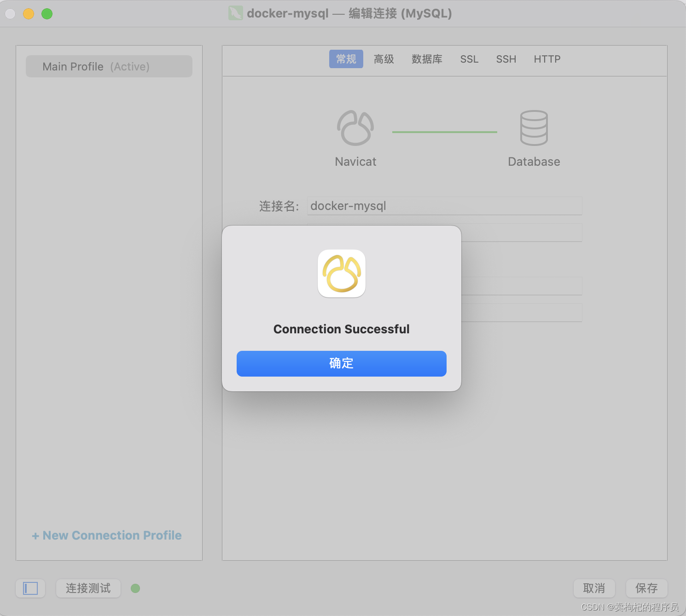Run 连接测试 connection test
The image size is (686, 616).
pyautogui.click(x=88, y=588)
